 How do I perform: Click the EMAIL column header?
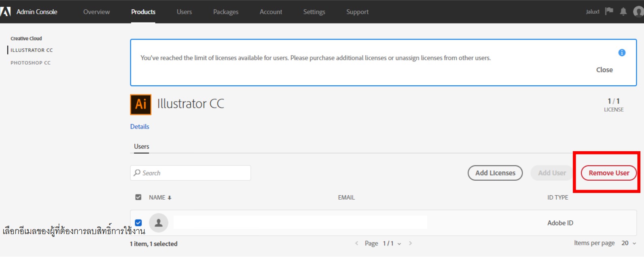(x=346, y=198)
